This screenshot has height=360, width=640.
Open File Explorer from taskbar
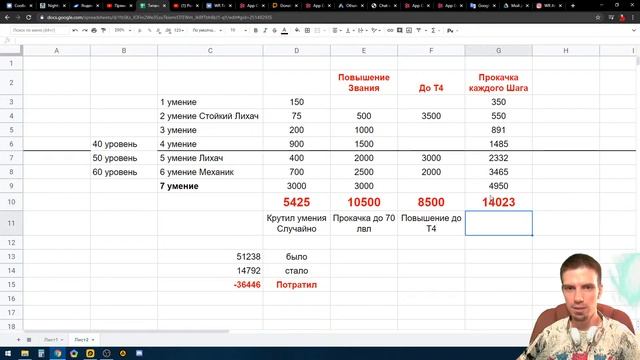pyautogui.click(x=25, y=353)
